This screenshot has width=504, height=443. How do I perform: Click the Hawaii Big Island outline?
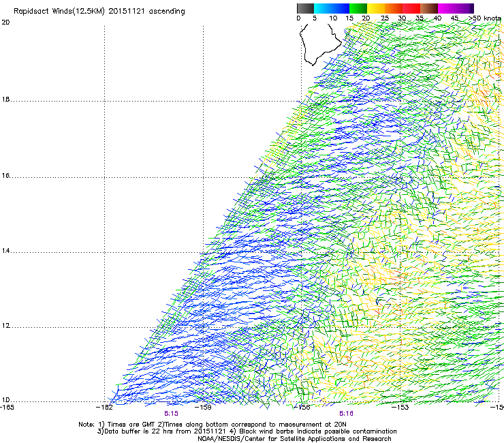[x=320, y=44]
